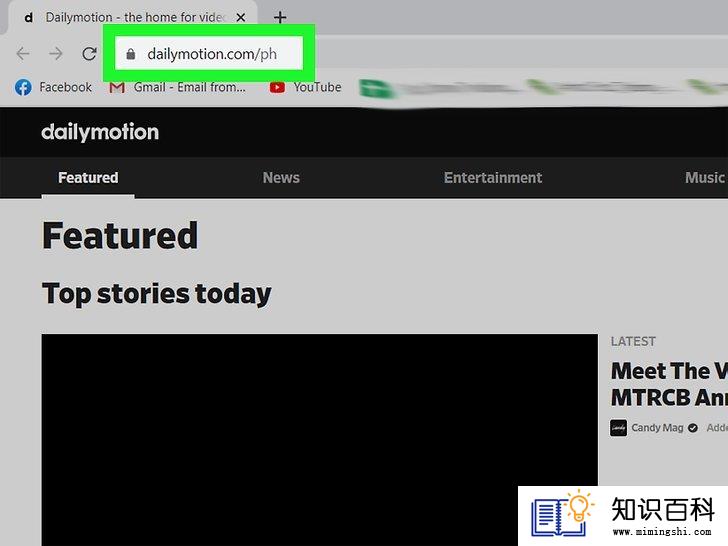
Task: Reload the Dailymotion page
Action: (89, 54)
